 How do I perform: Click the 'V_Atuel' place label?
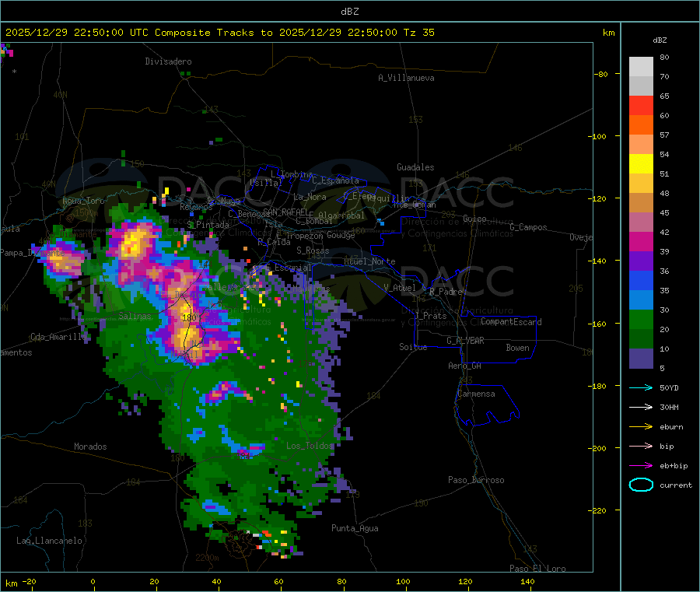coord(400,288)
